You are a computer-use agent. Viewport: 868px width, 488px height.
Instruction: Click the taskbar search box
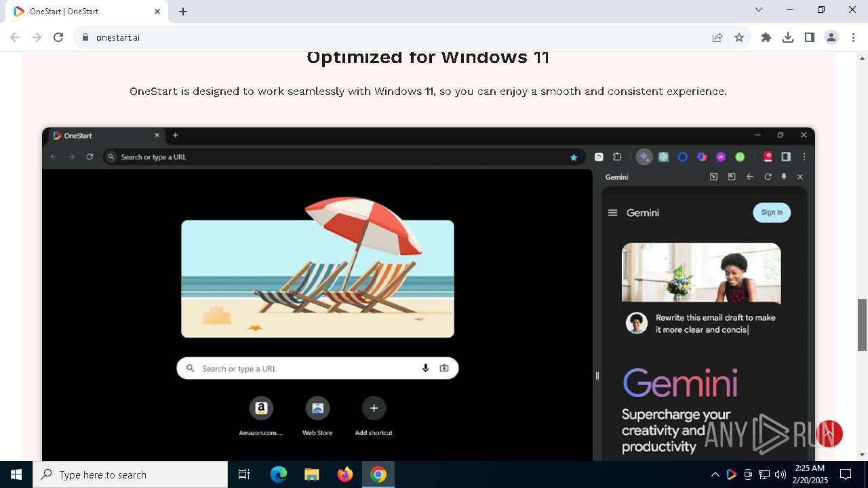130,474
